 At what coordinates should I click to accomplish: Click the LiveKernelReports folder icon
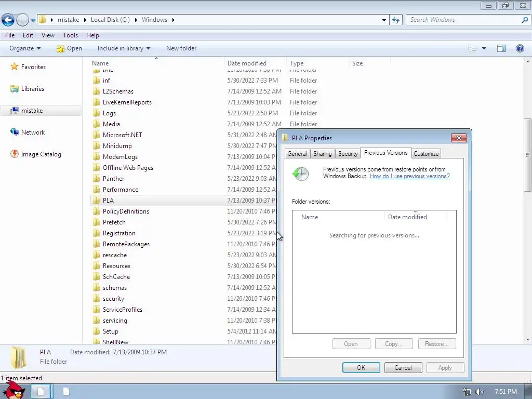pyautogui.click(x=96, y=102)
